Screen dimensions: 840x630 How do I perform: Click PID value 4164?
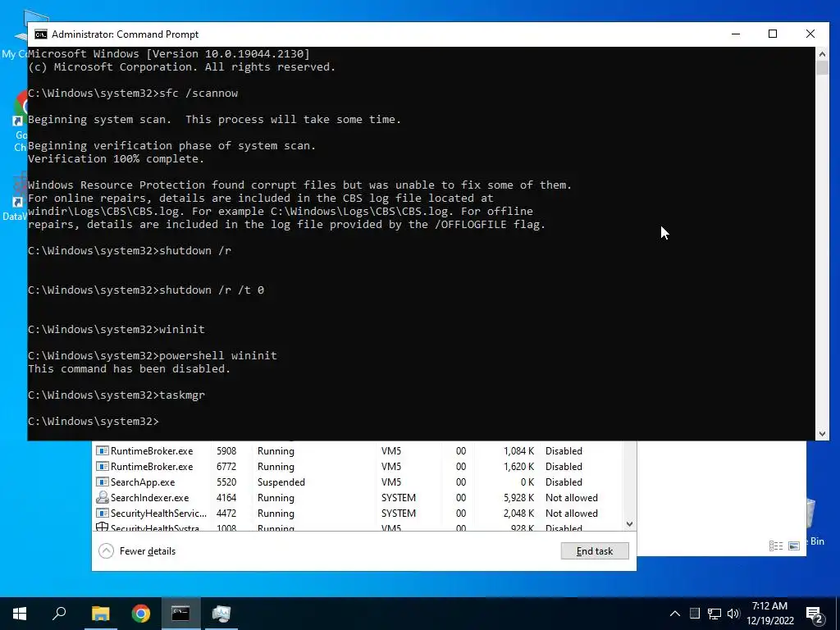point(226,498)
